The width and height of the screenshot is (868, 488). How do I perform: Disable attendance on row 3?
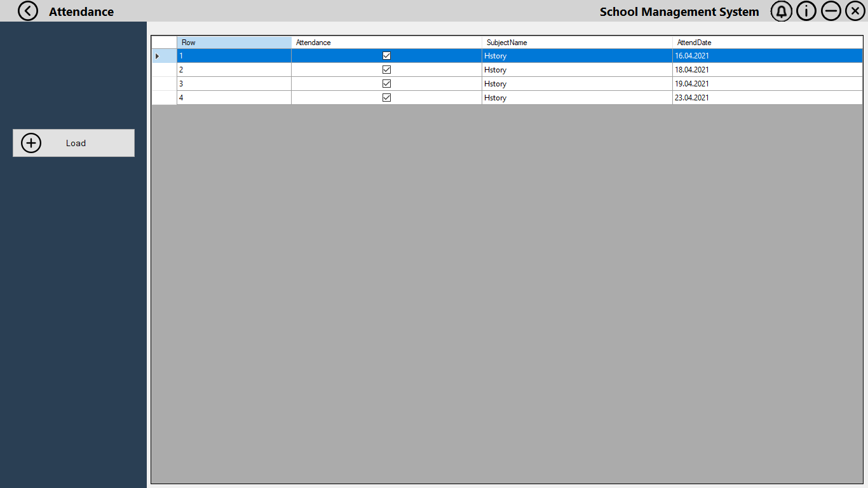(x=386, y=83)
